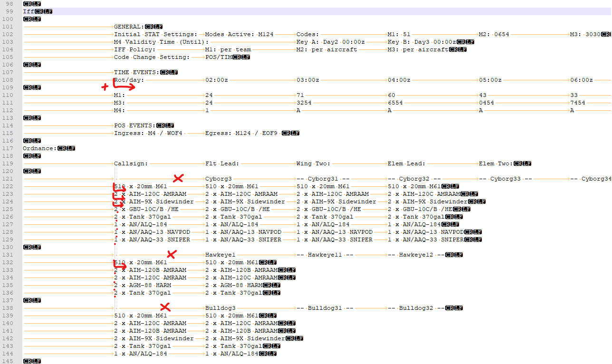Select the 'Codes:' label on line 102
Image resolution: width=612 pixels, height=364 pixels.
point(308,34)
